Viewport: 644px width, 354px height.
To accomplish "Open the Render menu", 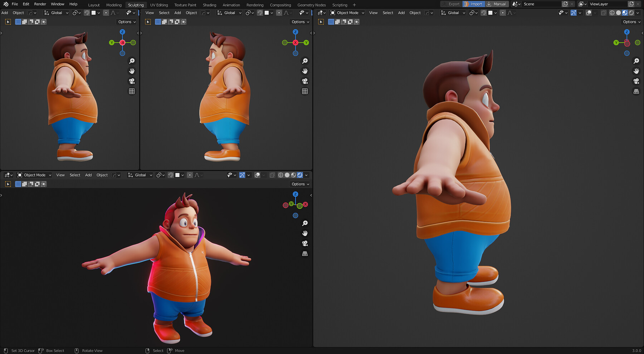I will (40, 4).
